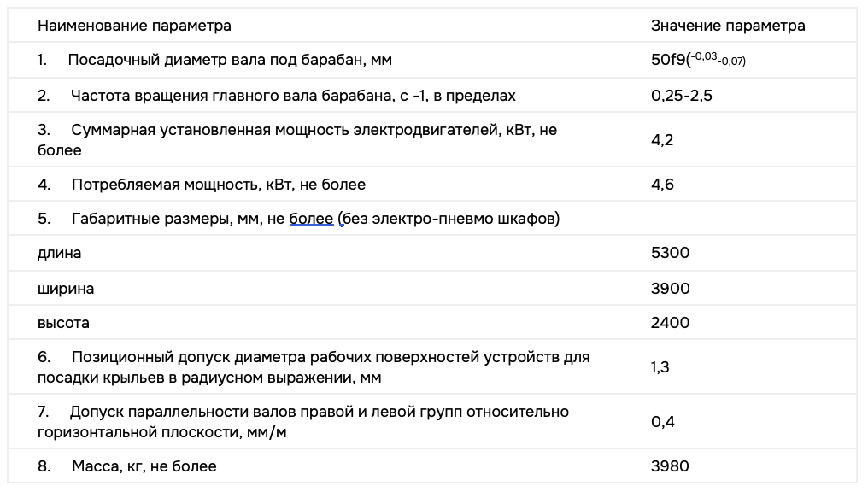This screenshot has height=492, width=868.
Task: Click the 'Наименование параметра' header cell
Action: tap(134, 26)
